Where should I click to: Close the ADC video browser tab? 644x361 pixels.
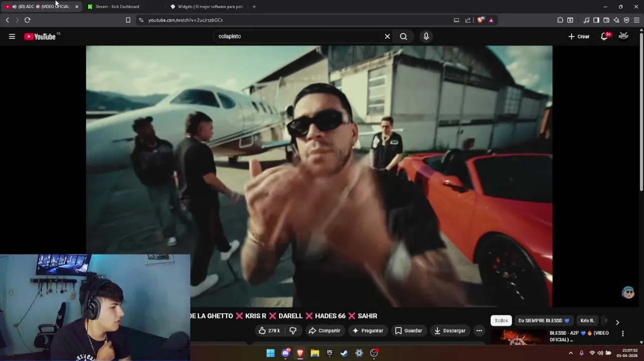click(76, 7)
